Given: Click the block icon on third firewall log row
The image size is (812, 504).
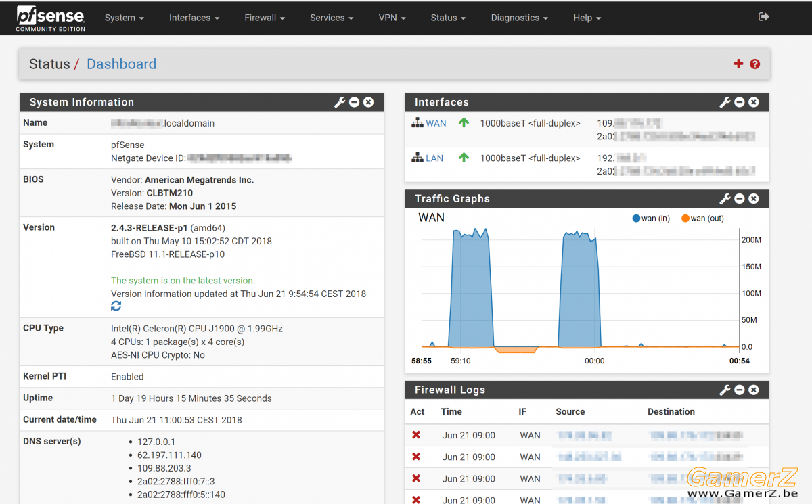Looking at the screenshot, I should pos(416,479).
